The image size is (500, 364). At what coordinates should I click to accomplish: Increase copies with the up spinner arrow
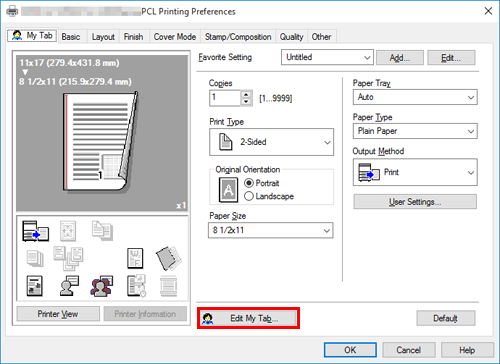[246, 94]
